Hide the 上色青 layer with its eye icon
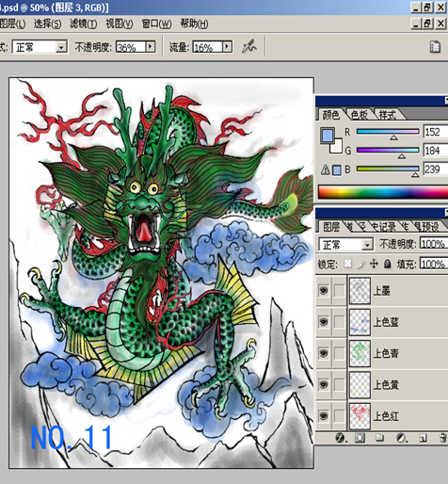The image size is (448, 484). click(x=324, y=353)
